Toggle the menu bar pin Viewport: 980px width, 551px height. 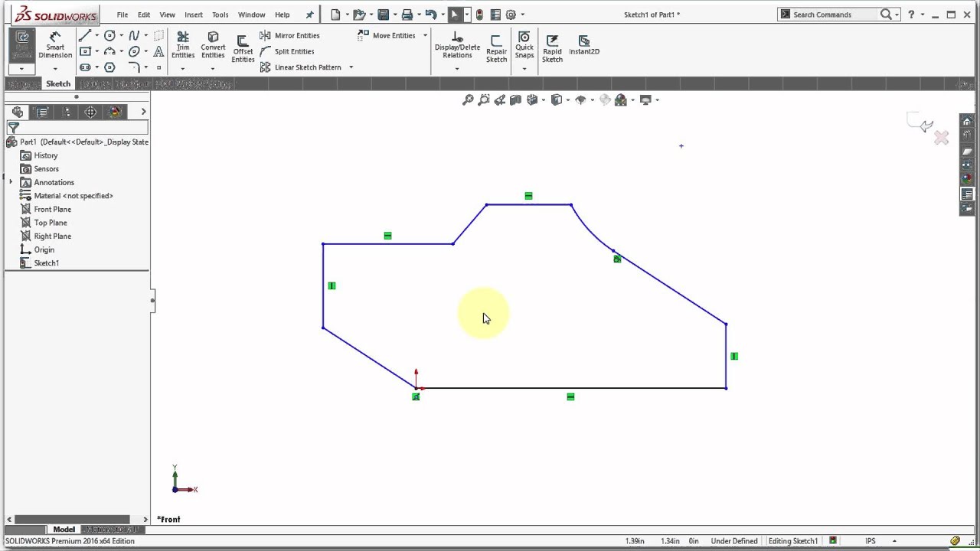coord(309,15)
